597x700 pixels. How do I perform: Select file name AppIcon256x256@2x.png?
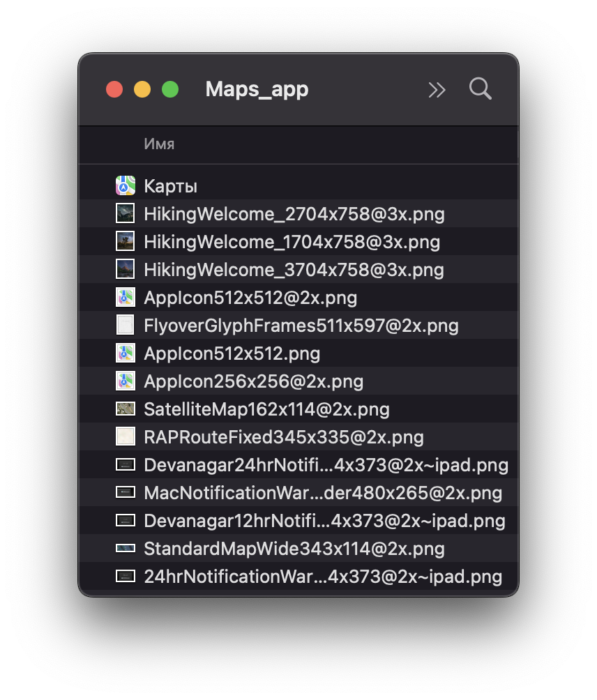[254, 381]
